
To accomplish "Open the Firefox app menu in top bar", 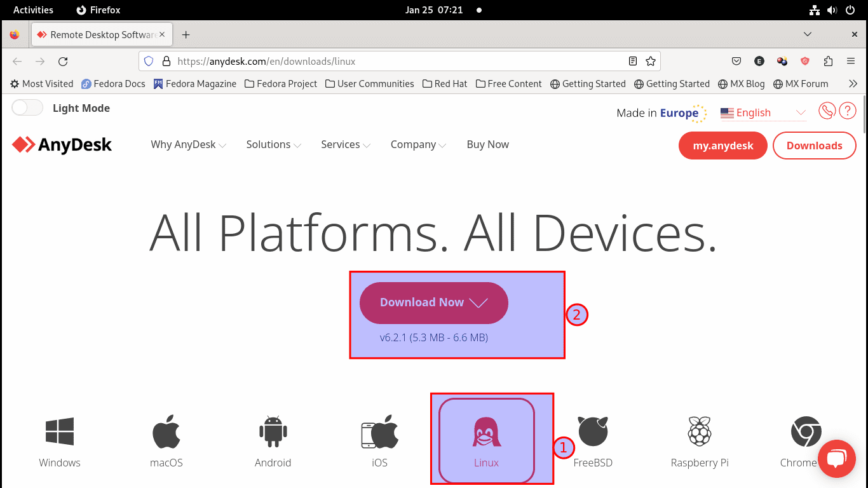I will coord(98,10).
